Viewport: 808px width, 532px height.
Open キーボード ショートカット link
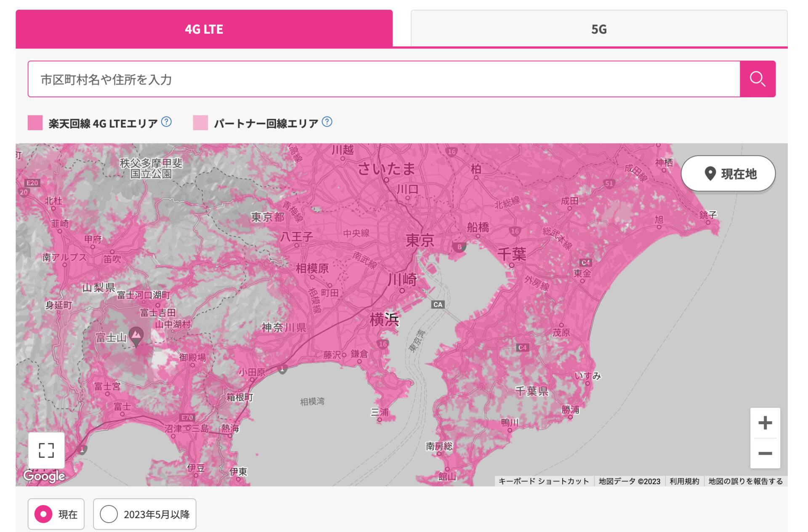(544, 481)
